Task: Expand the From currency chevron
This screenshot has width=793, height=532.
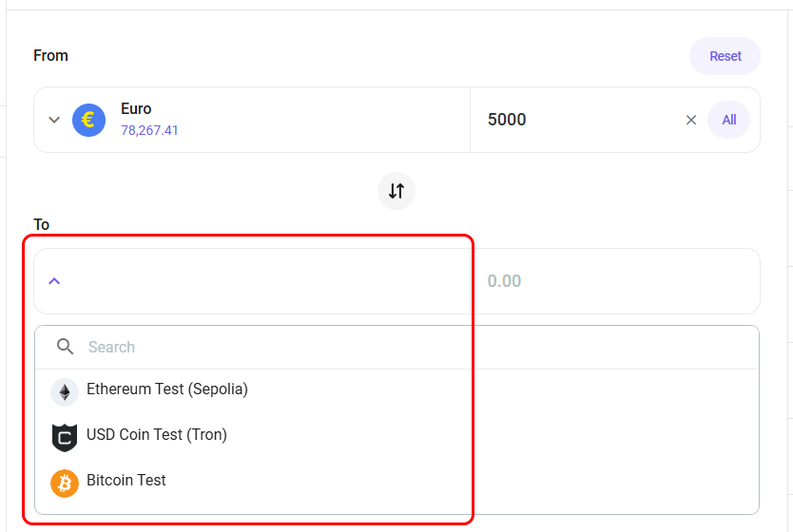Action: coord(54,120)
